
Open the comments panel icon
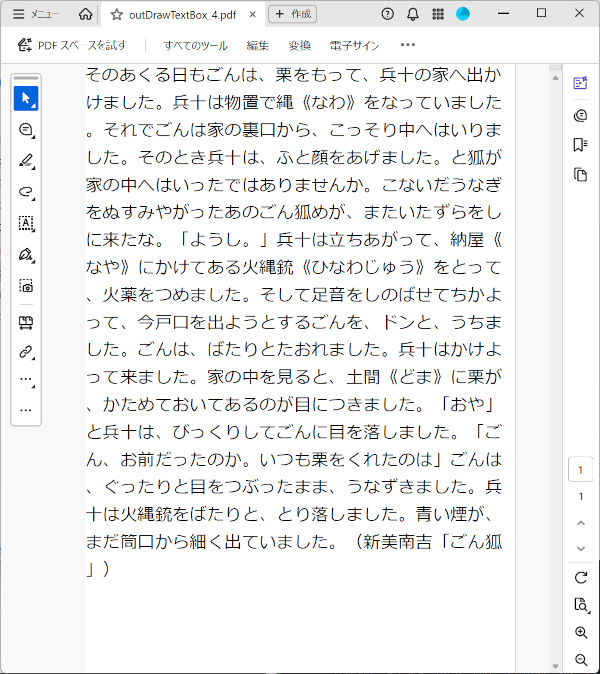pyautogui.click(x=580, y=116)
